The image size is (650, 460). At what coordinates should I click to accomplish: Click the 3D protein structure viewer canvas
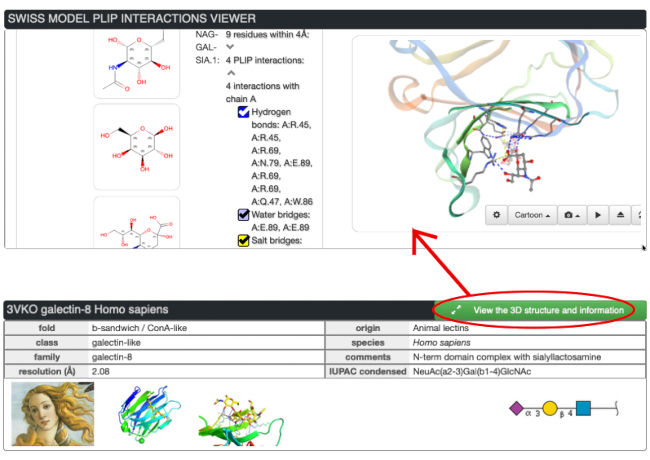[496, 133]
